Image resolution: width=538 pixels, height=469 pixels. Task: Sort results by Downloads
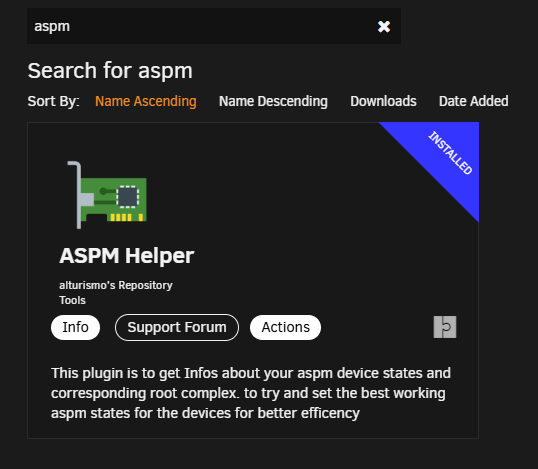[383, 101]
